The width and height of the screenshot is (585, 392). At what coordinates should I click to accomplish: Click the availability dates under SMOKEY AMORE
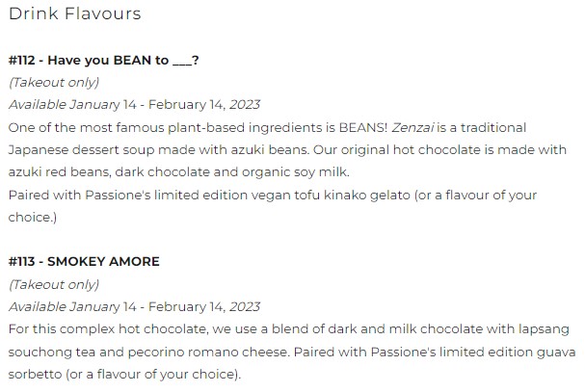pos(134,306)
